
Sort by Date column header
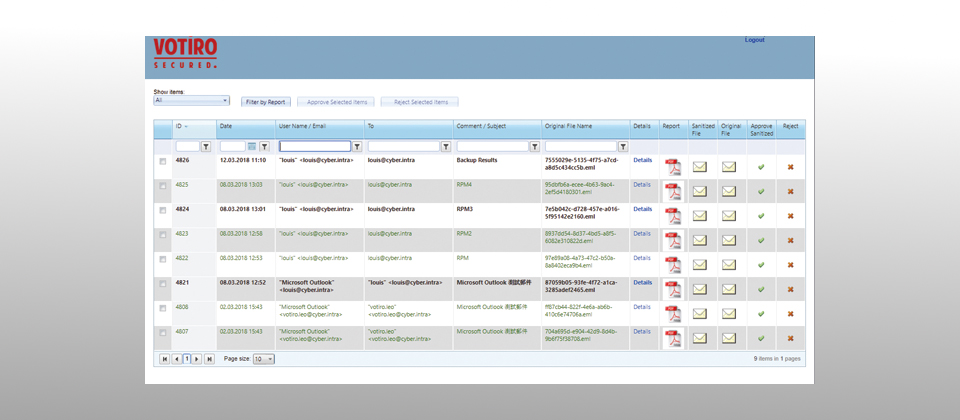(226, 127)
